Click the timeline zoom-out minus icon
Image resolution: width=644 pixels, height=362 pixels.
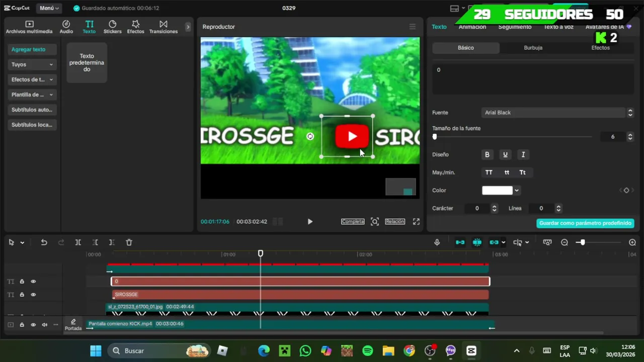565,242
